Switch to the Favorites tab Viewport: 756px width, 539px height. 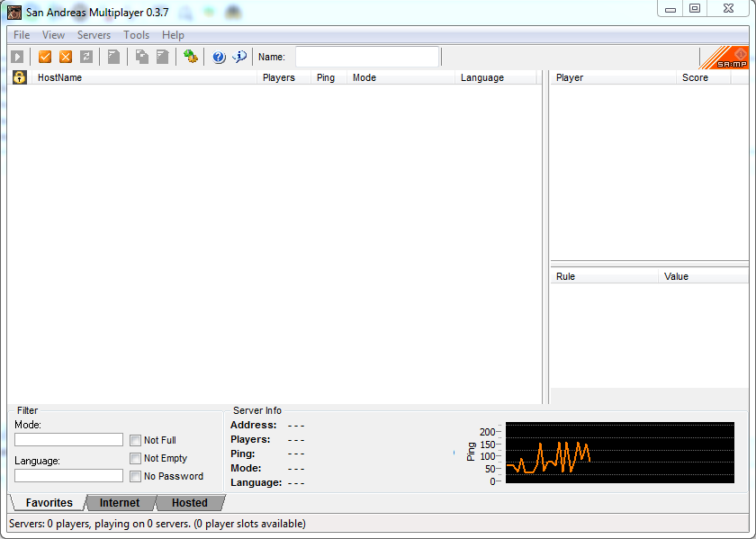coord(49,502)
